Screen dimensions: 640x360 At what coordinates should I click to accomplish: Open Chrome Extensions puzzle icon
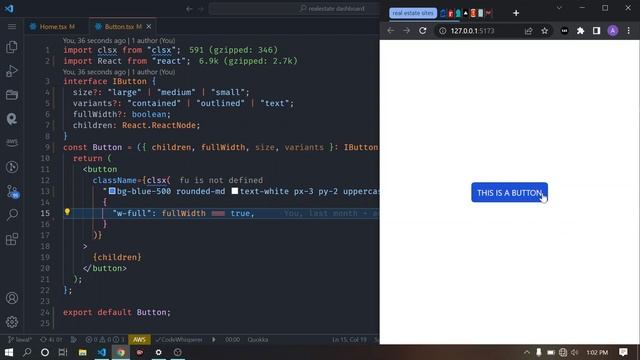(580, 31)
